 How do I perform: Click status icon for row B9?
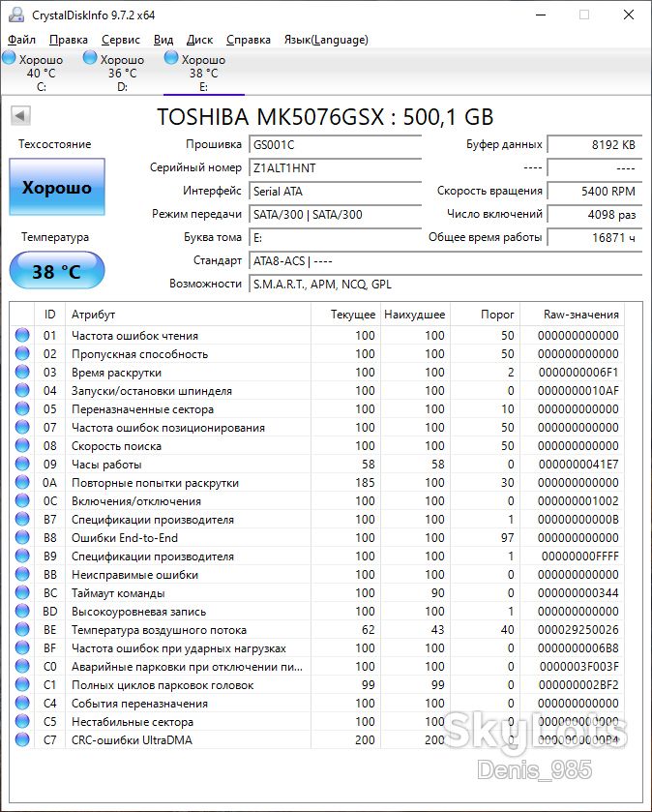[22, 556]
